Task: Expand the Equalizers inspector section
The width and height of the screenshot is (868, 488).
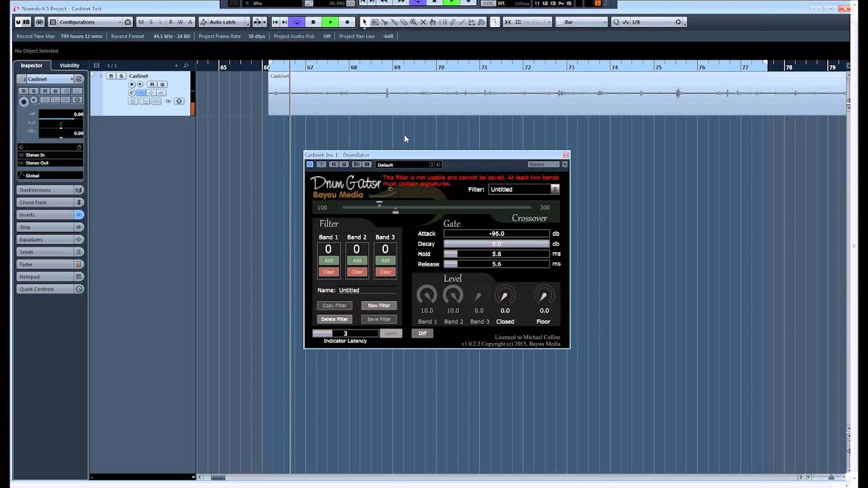Action: click(50, 239)
